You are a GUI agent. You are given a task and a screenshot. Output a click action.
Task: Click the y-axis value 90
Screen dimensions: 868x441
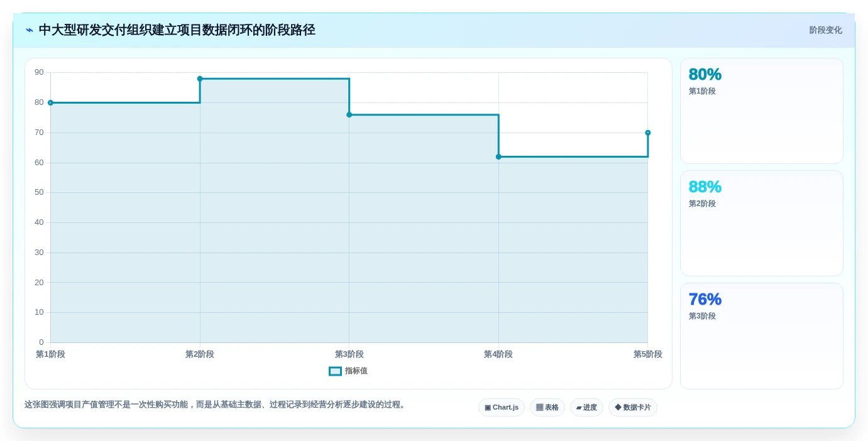pos(39,72)
